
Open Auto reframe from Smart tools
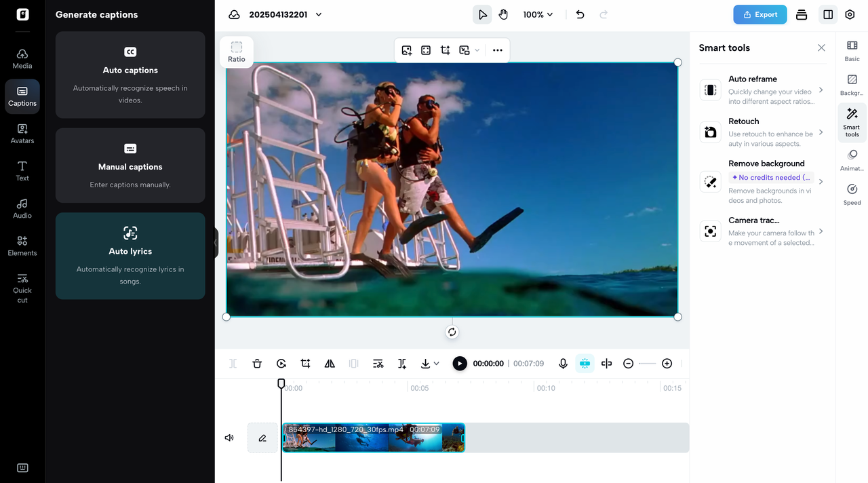coord(763,90)
